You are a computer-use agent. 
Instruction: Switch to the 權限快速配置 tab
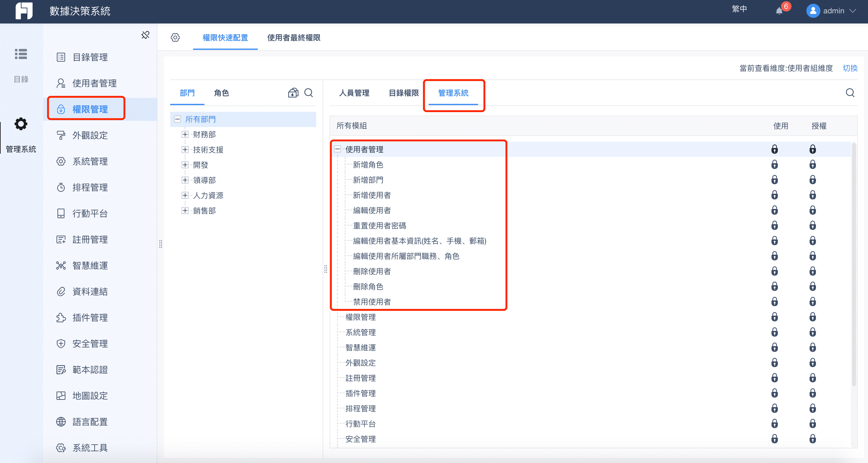click(x=225, y=38)
